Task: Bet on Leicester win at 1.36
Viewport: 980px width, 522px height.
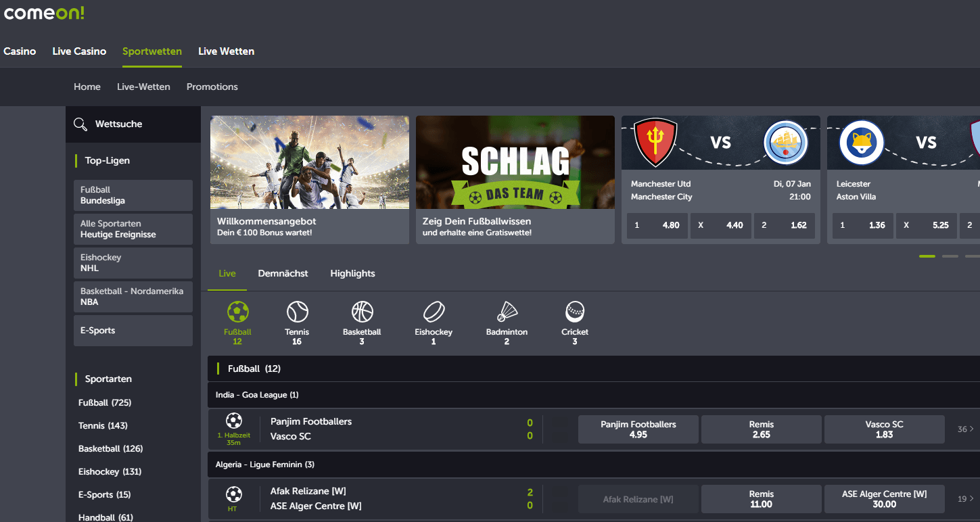Action: (x=863, y=225)
